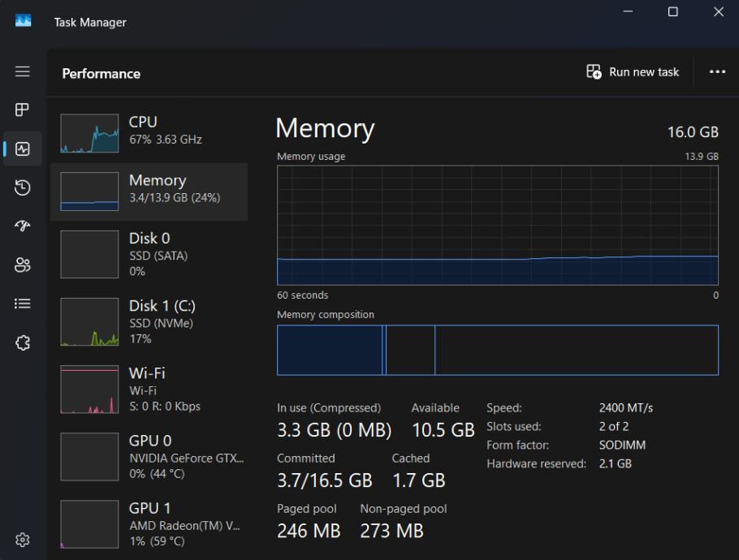Open the three-dots more options menu

pyautogui.click(x=717, y=72)
